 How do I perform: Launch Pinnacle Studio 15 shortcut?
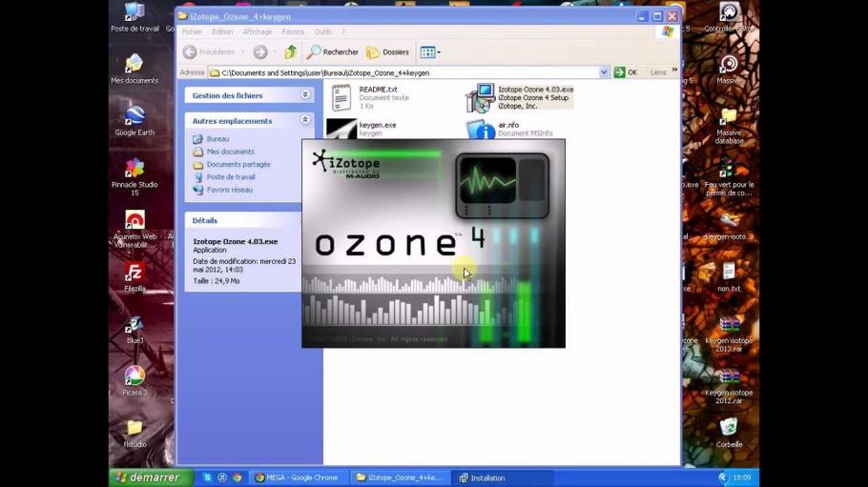tap(134, 177)
